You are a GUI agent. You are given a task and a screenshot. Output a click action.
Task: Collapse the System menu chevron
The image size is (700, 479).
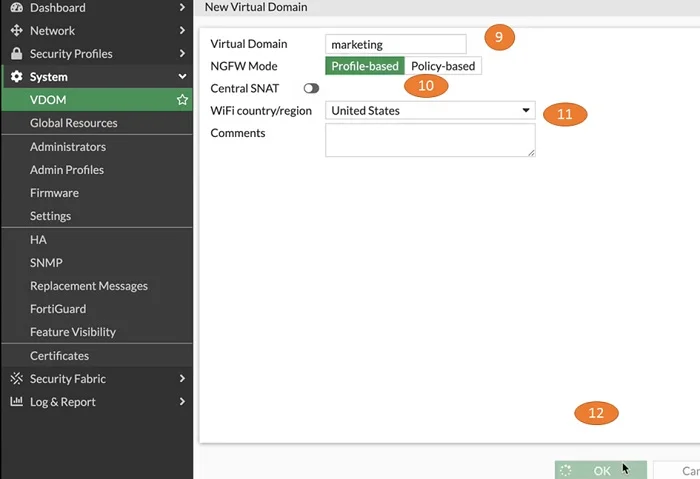pos(182,76)
